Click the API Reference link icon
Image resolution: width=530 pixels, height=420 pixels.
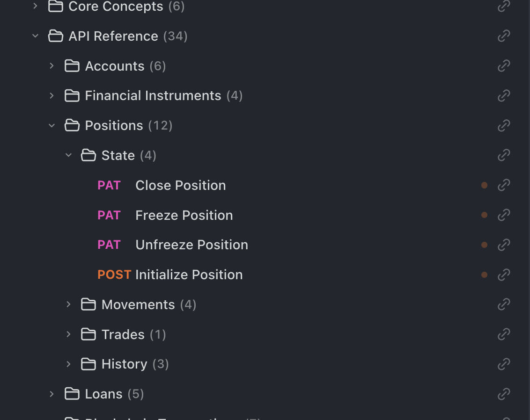(504, 36)
